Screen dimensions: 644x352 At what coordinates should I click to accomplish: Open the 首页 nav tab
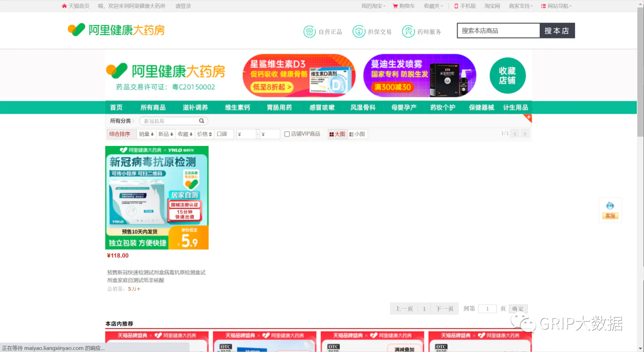(x=116, y=107)
